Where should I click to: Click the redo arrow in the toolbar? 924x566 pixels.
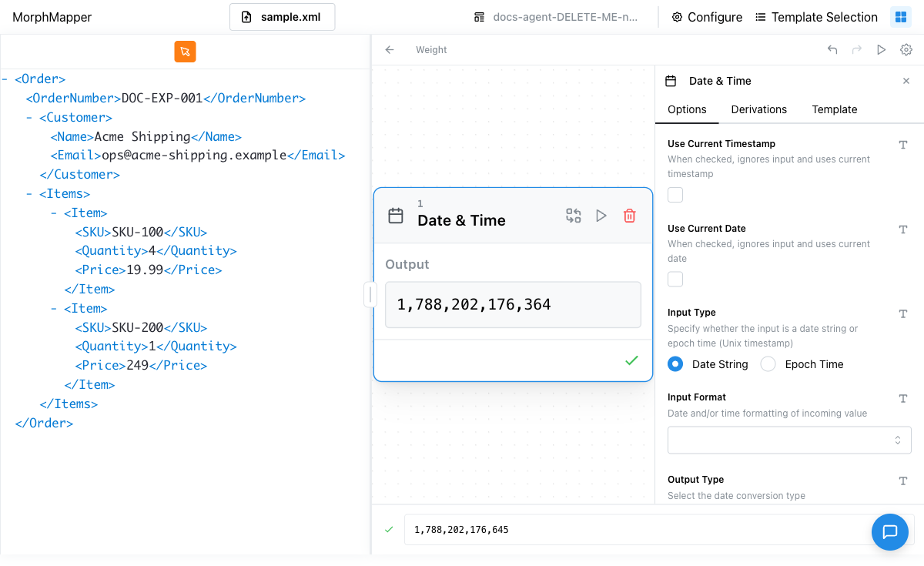click(857, 50)
